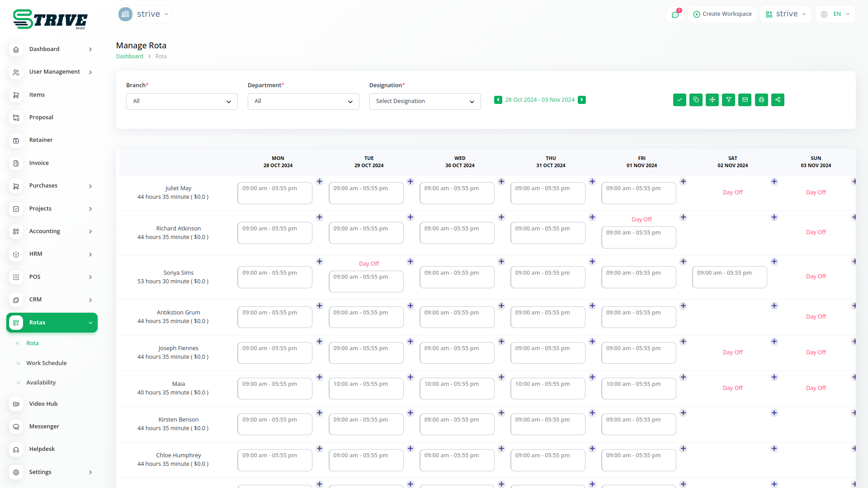Open Work Schedule in sidebar
The width and height of the screenshot is (868, 488).
pos(46,363)
